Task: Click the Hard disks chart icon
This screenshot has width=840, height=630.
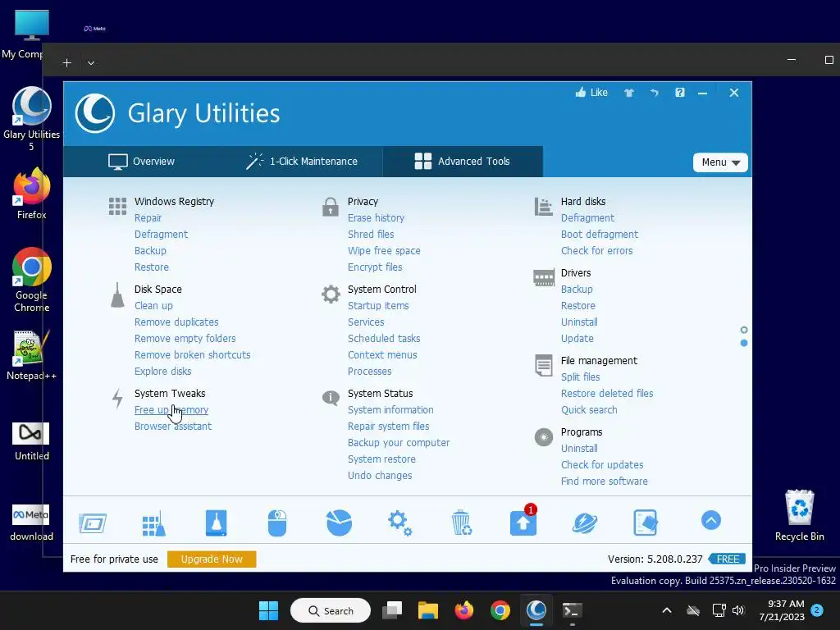Action: click(543, 206)
